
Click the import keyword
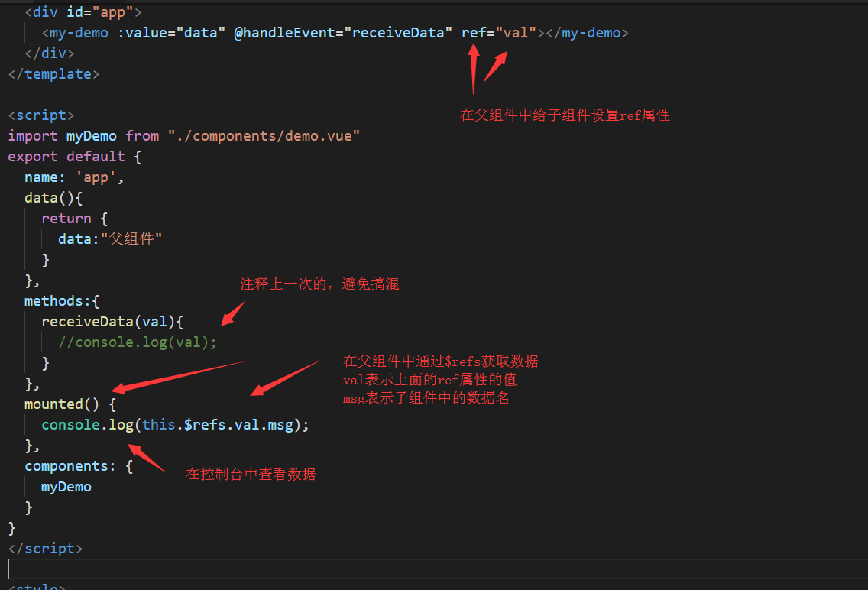click(33, 135)
